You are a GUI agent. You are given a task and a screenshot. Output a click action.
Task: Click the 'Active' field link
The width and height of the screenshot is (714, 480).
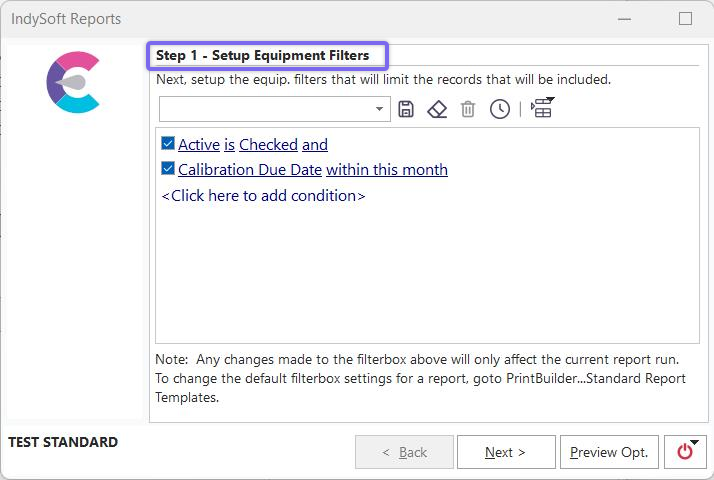click(198, 145)
